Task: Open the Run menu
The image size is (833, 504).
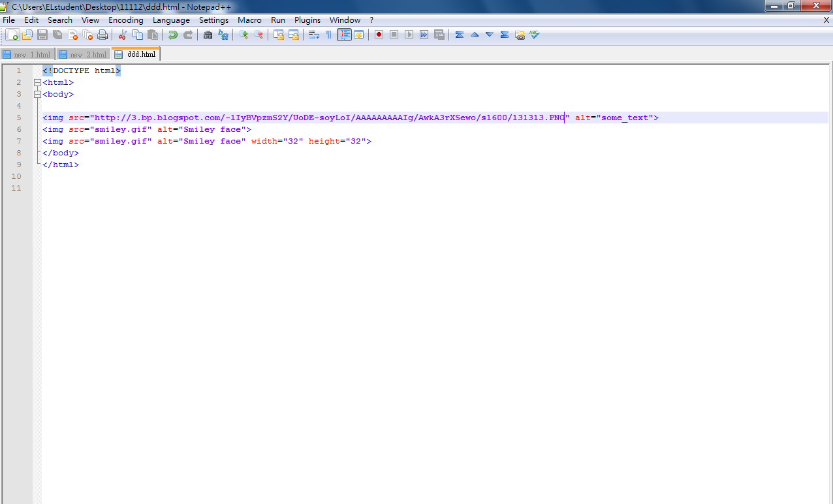Action: tap(278, 20)
